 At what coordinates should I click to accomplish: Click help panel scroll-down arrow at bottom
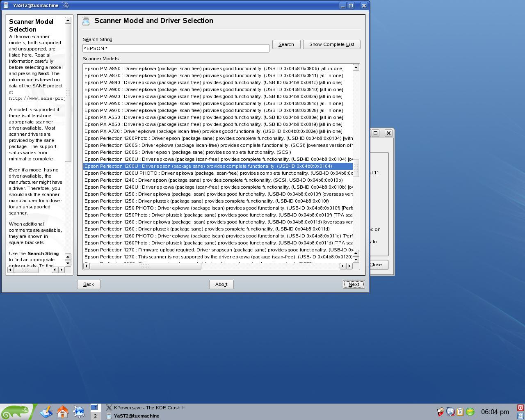(x=68, y=263)
